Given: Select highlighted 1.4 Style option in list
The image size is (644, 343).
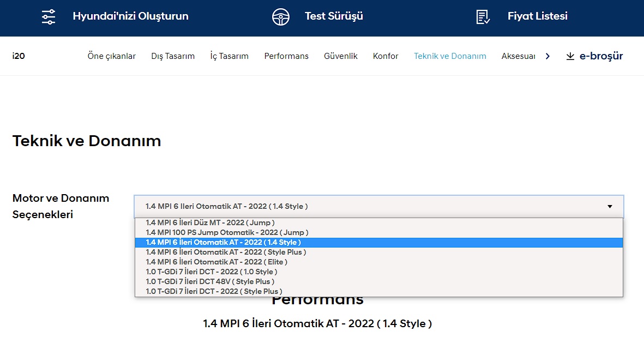Looking at the screenshot, I should pos(378,242).
